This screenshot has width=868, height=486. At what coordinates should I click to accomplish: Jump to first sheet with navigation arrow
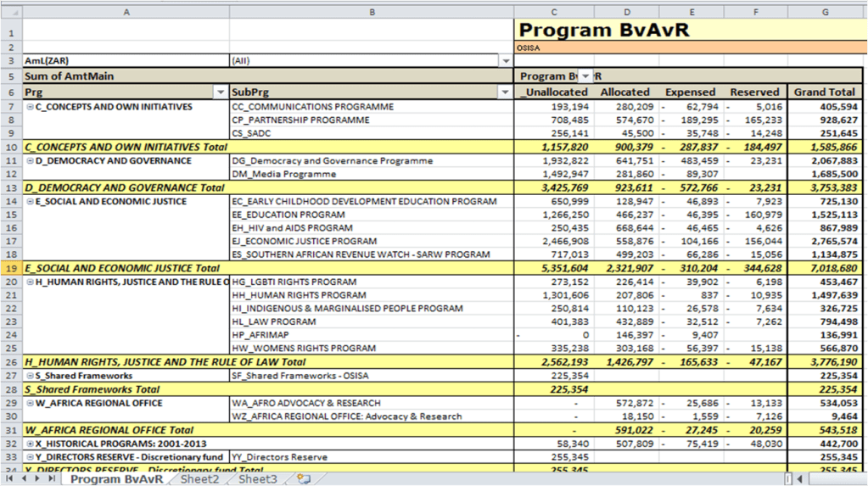coord(10,479)
